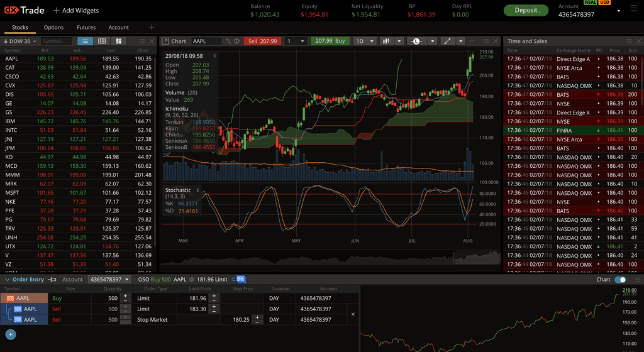644x352 pixels.
Task: Click the chart range navigator strip
Action: coord(330,258)
